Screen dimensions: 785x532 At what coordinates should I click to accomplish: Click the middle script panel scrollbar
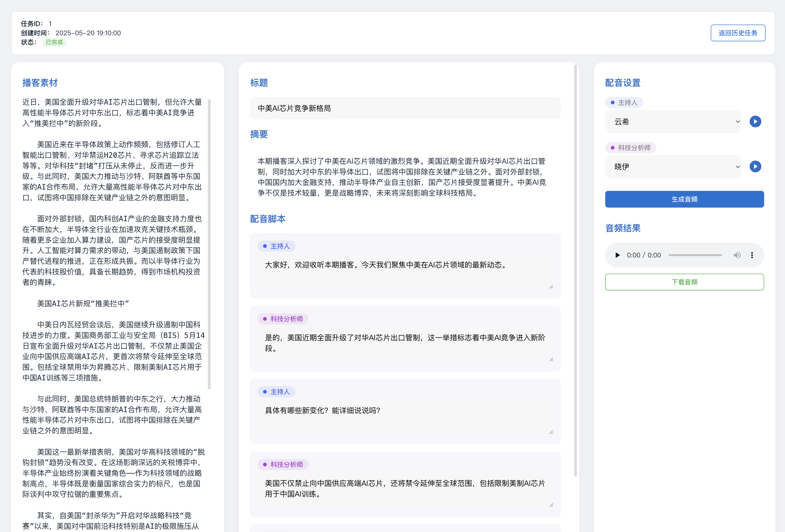(x=576, y=270)
